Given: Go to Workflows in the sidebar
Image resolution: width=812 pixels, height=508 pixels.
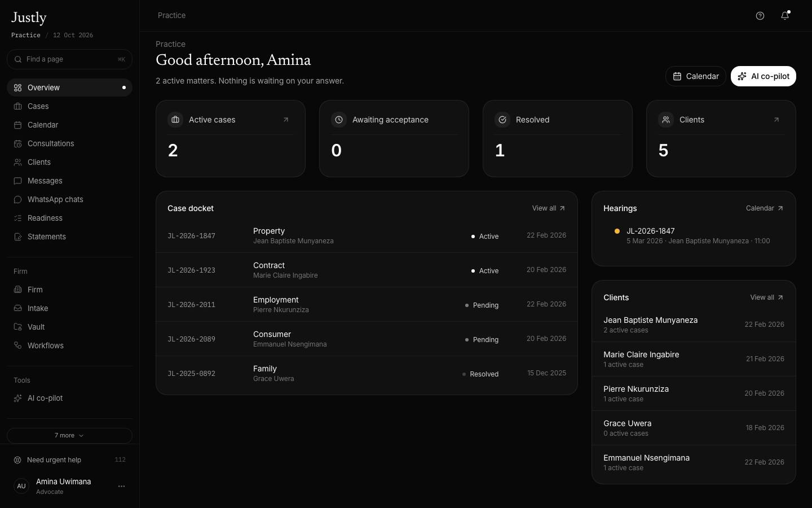Looking at the screenshot, I should coord(69,345).
